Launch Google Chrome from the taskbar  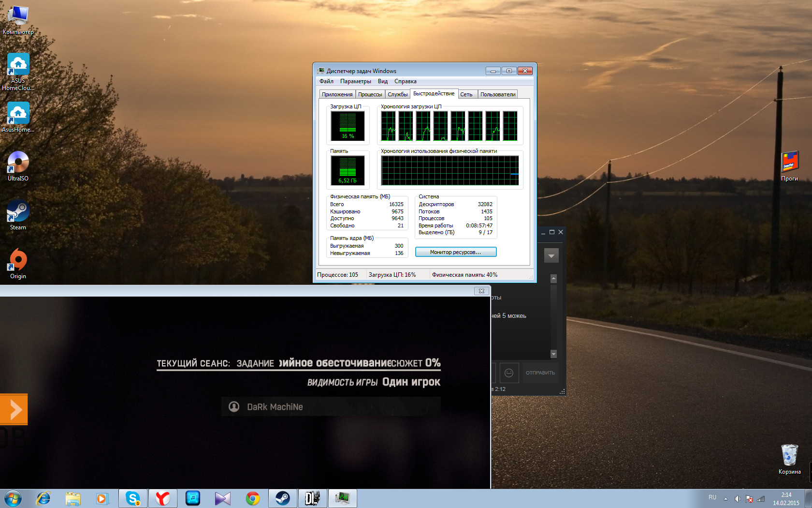click(x=253, y=498)
